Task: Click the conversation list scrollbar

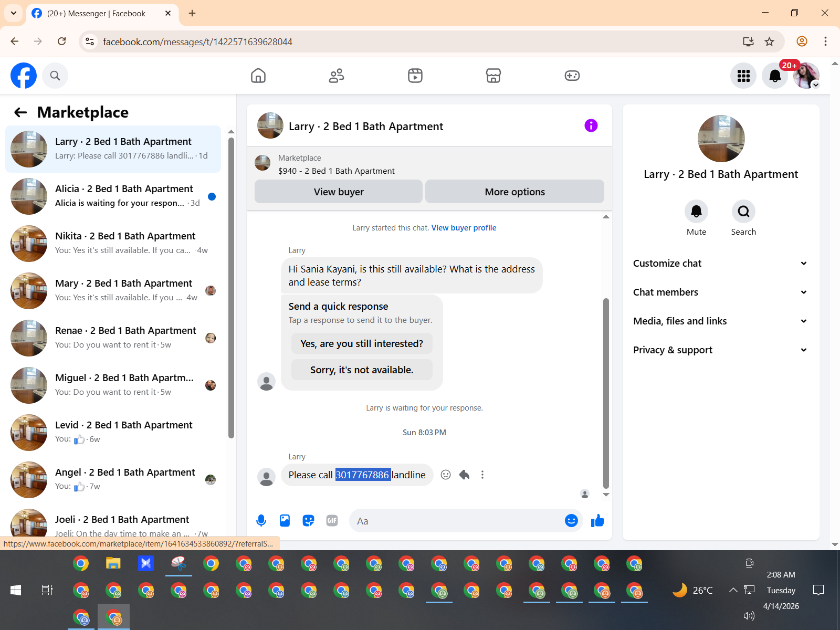Action: pyautogui.click(x=231, y=288)
